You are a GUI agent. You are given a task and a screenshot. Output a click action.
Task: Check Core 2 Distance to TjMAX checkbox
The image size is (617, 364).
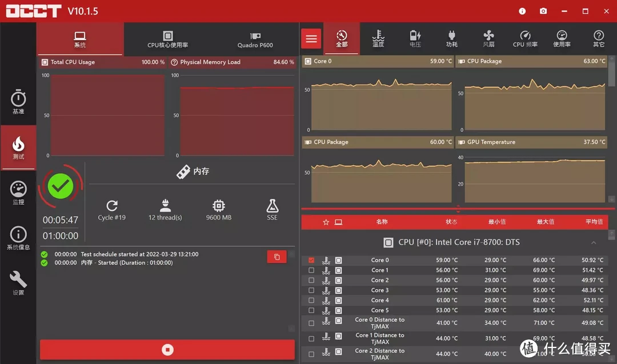point(311,354)
